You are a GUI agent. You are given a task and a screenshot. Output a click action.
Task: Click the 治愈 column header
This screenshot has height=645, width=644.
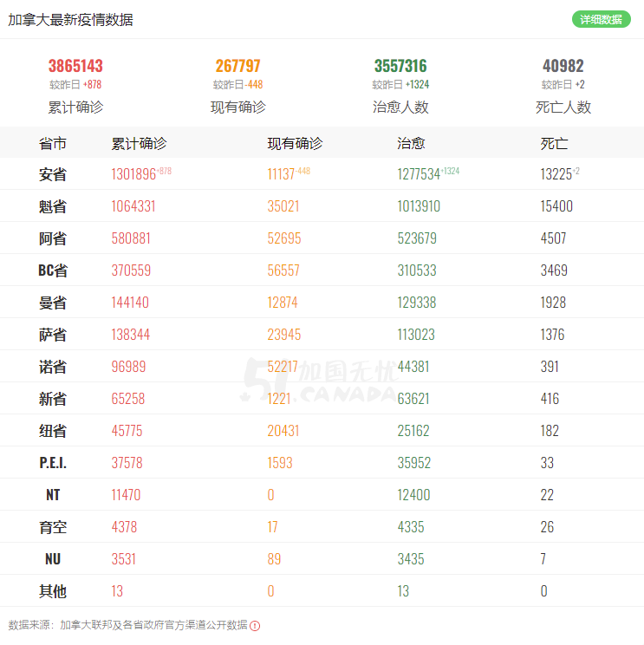point(411,144)
